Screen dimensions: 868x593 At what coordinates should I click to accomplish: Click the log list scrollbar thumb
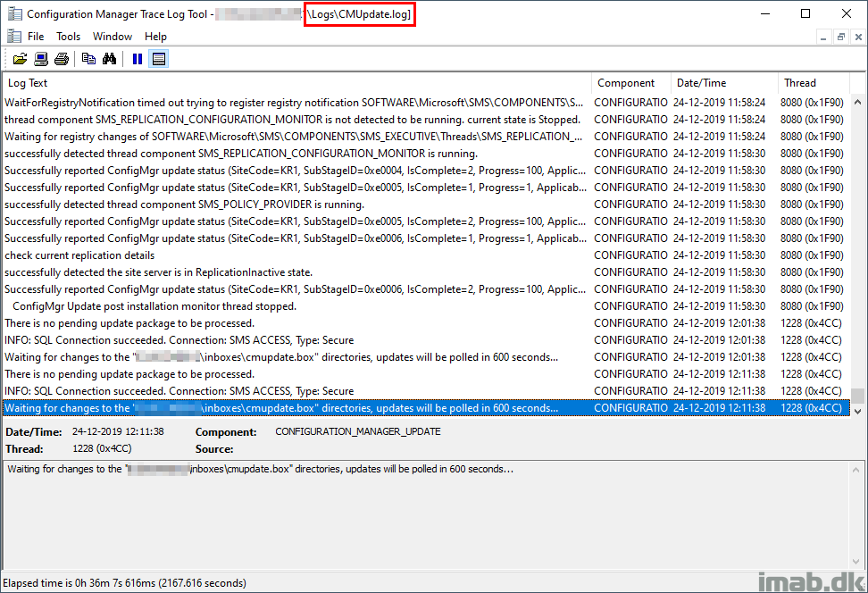pos(857,396)
